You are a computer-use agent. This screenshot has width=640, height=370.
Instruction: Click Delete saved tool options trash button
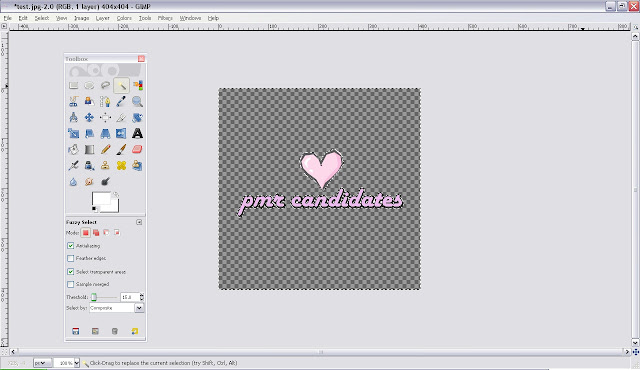tap(115, 331)
